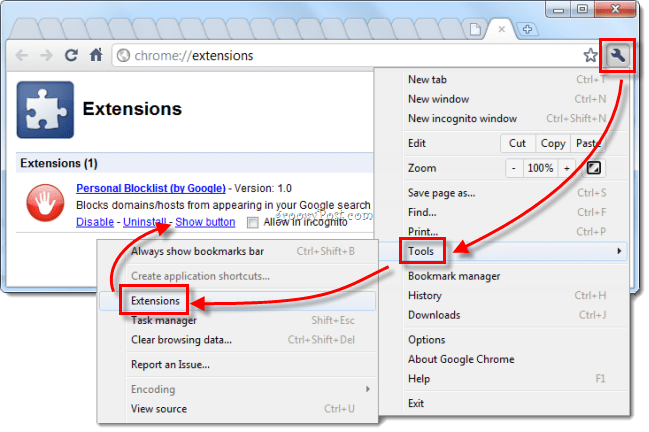
Task: Decrease zoom with minus button
Action: point(514,168)
